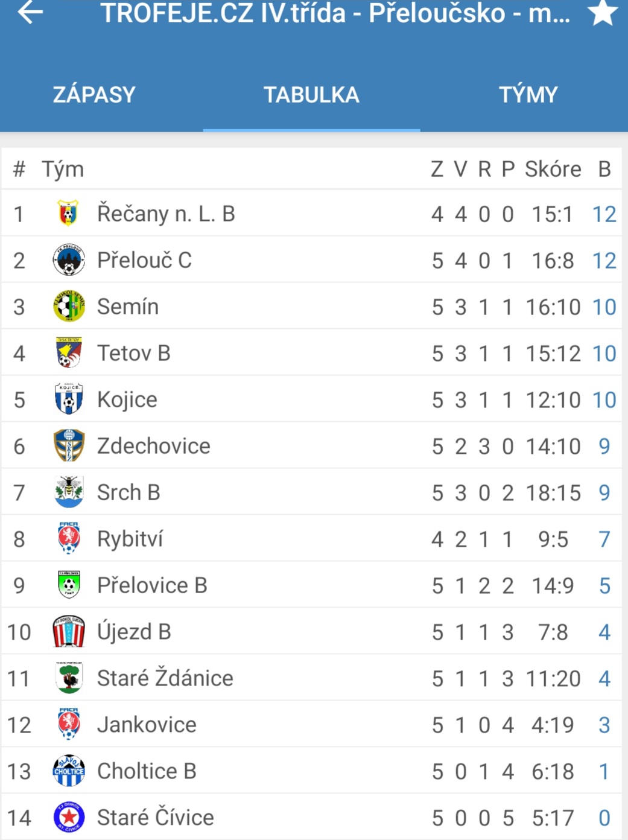The image size is (628, 840).
Task: Select the Újezd B row
Action: (311, 632)
